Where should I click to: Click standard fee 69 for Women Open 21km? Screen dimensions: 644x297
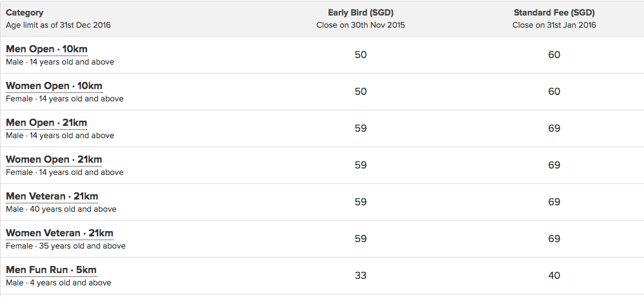[554, 165]
